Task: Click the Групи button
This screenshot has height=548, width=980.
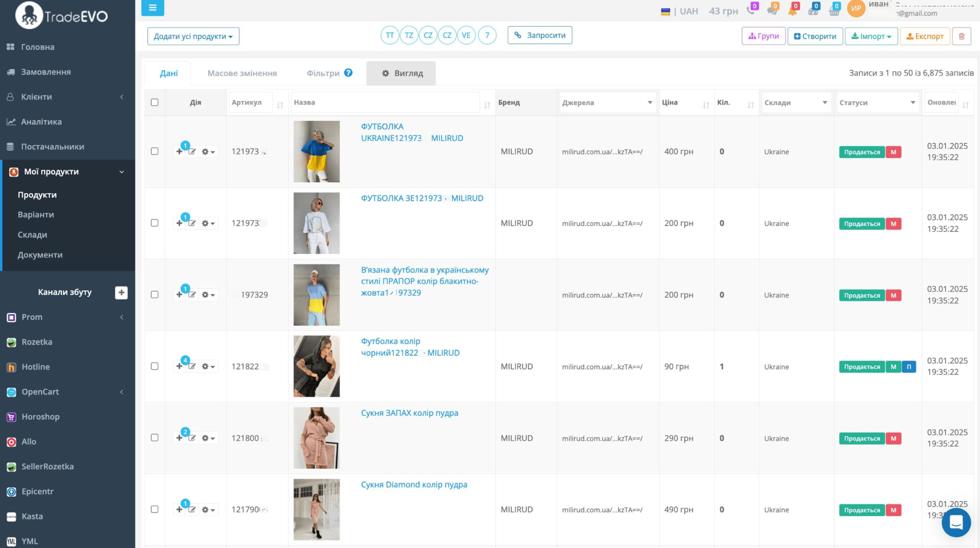Action: [x=764, y=36]
